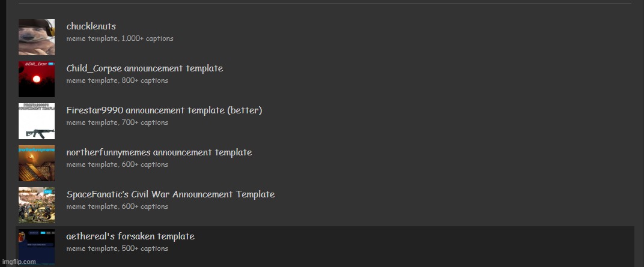Open SpaceFanatic's Civil War Announcement Template title
The height and width of the screenshot is (267, 644).
[170, 194]
